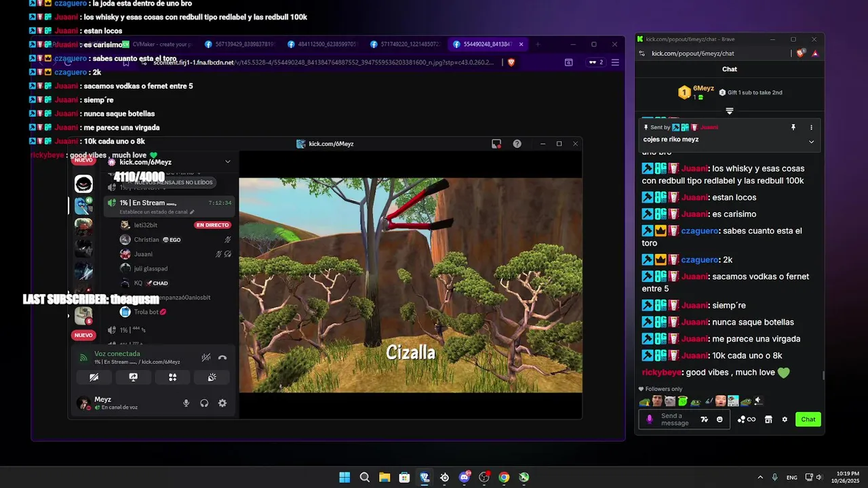Open new tab in background Brave window

tap(538, 44)
